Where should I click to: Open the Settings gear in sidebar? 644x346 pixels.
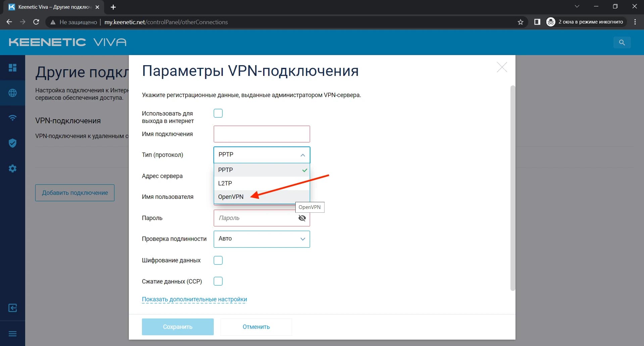click(12, 168)
